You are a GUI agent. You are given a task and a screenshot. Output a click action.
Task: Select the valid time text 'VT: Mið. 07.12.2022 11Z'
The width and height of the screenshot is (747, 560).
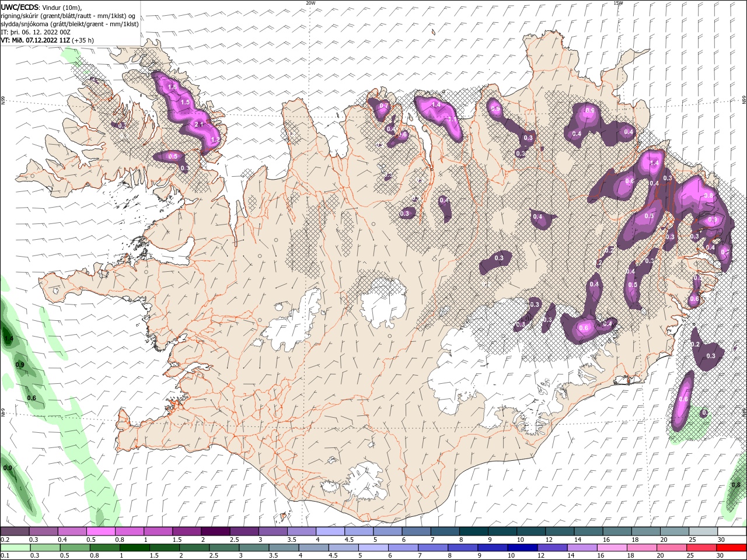[x=36, y=40]
